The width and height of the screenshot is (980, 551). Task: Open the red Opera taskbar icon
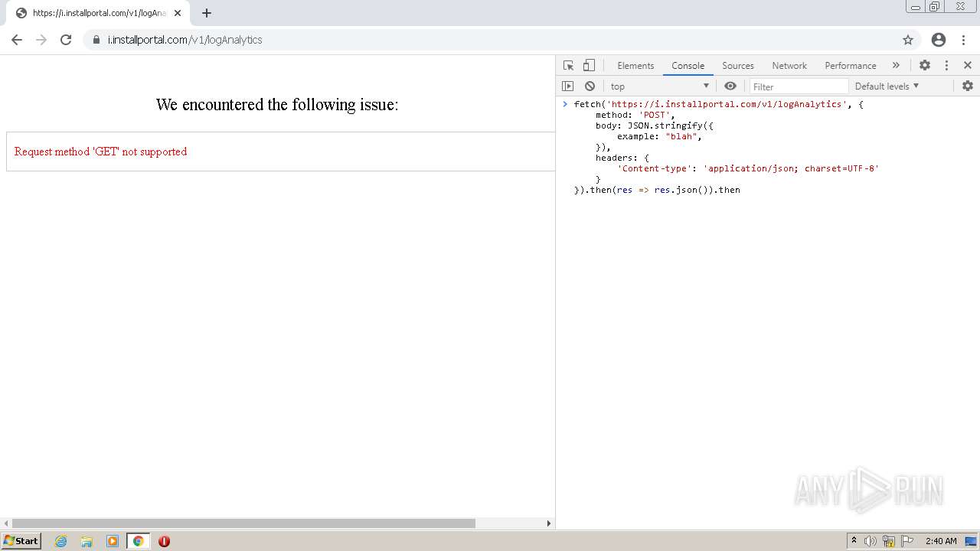click(x=164, y=541)
